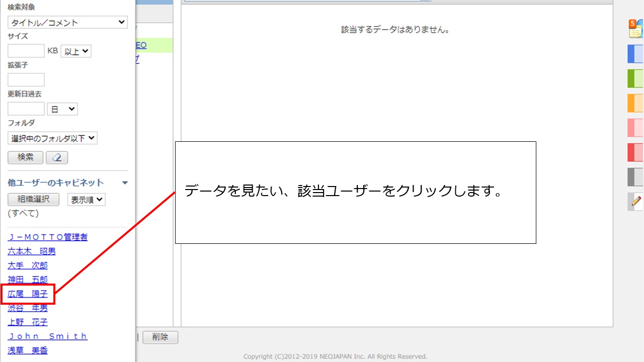Select the blue sticky note swatch
This screenshot has height=362, width=644.
click(635, 54)
